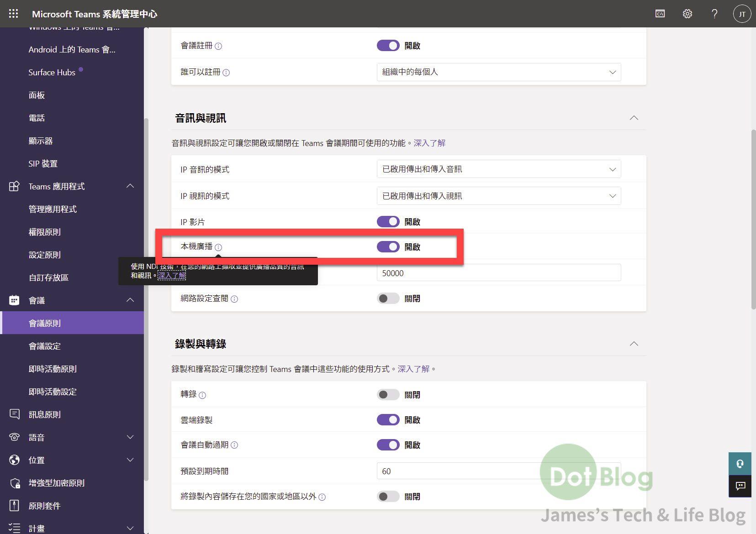Viewport: 756px width, 534px height.
Task: Toggle the 會議註冊 switch
Action: (x=388, y=46)
